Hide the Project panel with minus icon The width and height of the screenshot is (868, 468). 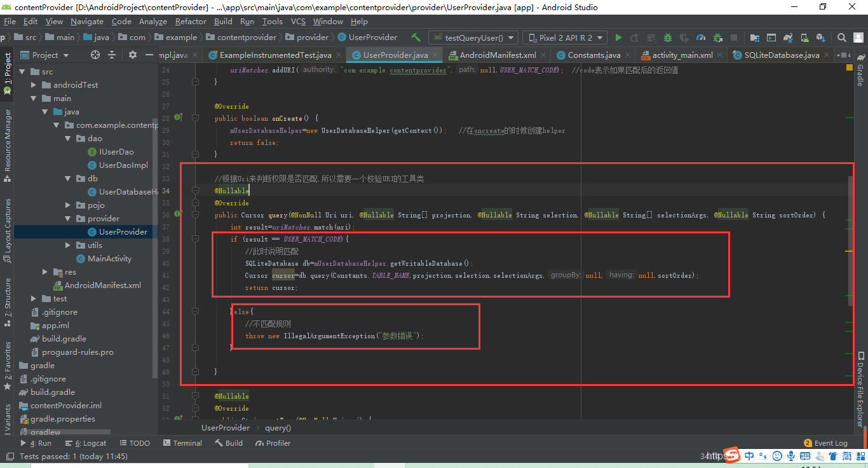(x=150, y=55)
